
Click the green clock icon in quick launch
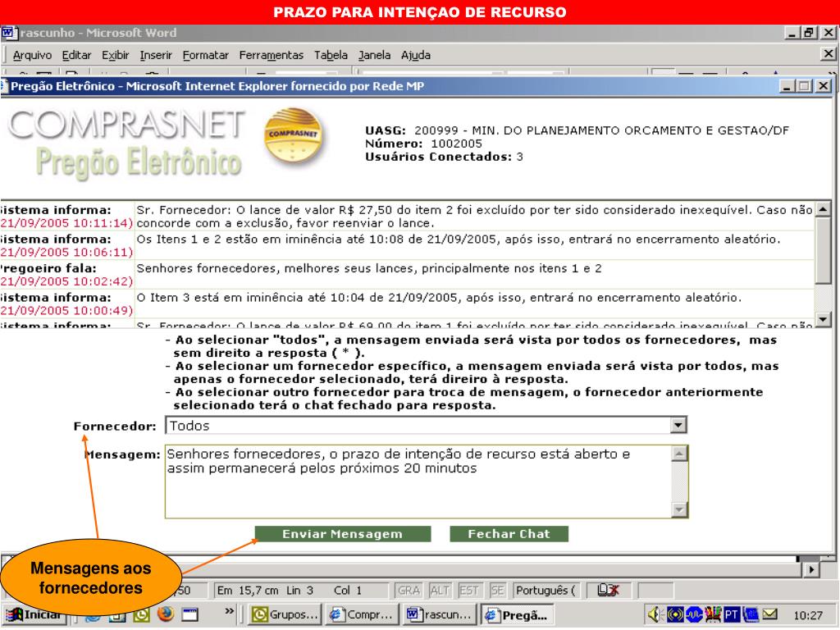pos(141,614)
